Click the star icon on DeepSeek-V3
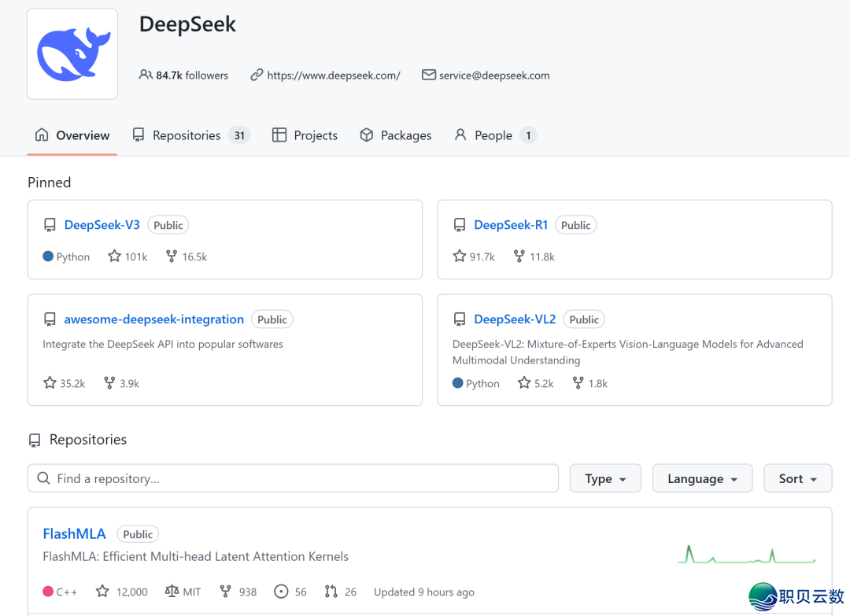This screenshot has height=616, width=850. (114, 256)
